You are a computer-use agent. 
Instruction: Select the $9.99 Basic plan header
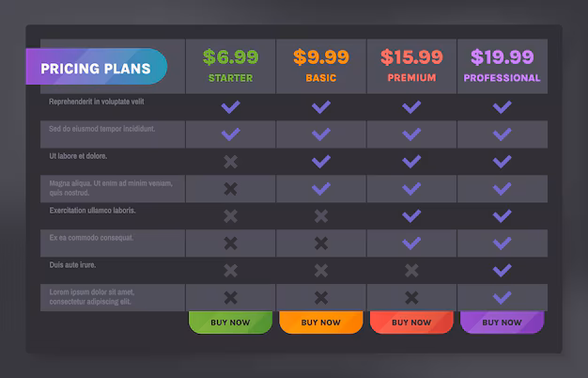click(x=321, y=66)
